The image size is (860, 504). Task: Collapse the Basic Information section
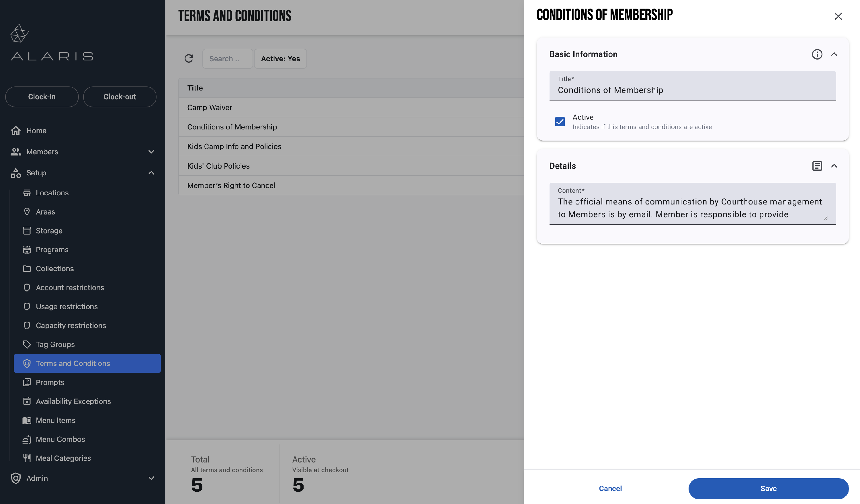(x=834, y=54)
